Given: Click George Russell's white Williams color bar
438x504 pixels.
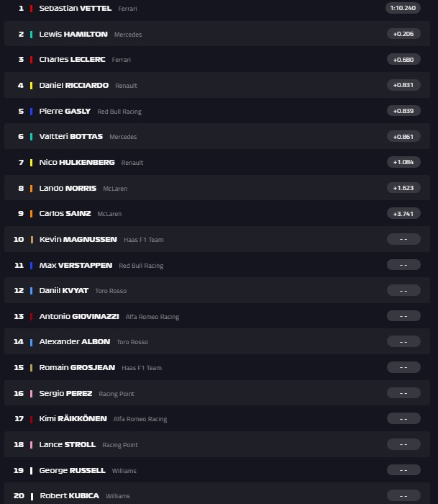Looking at the screenshot, I should coord(32,470).
